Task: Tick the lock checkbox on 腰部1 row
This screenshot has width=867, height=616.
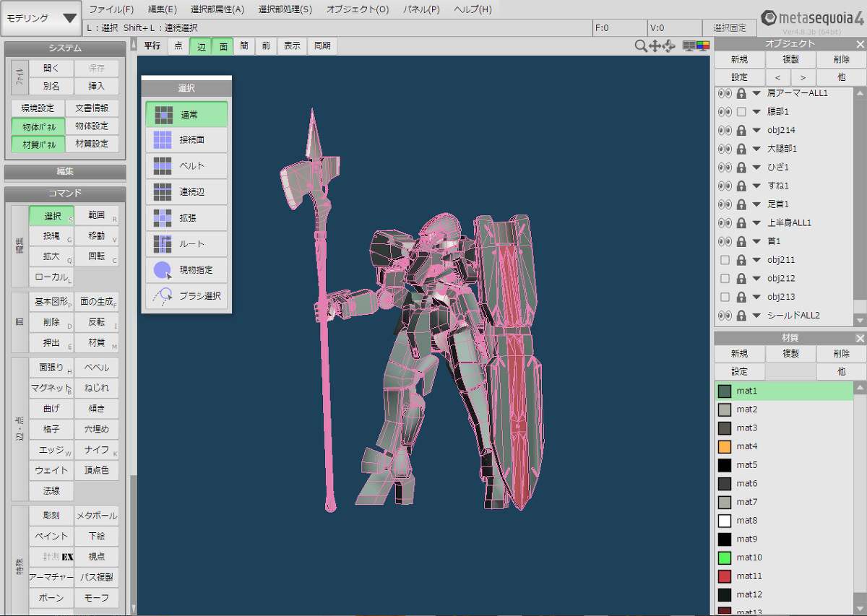Action: pyautogui.click(x=741, y=112)
